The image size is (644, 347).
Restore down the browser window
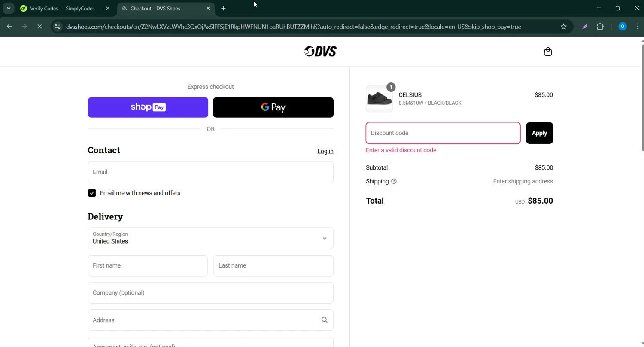point(618,8)
